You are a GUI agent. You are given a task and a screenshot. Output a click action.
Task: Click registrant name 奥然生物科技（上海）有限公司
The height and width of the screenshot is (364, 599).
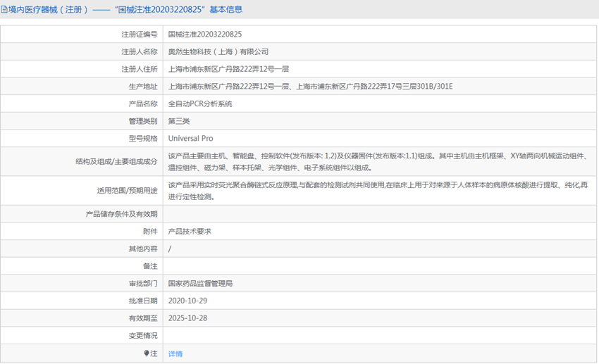[x=218, y=52]
